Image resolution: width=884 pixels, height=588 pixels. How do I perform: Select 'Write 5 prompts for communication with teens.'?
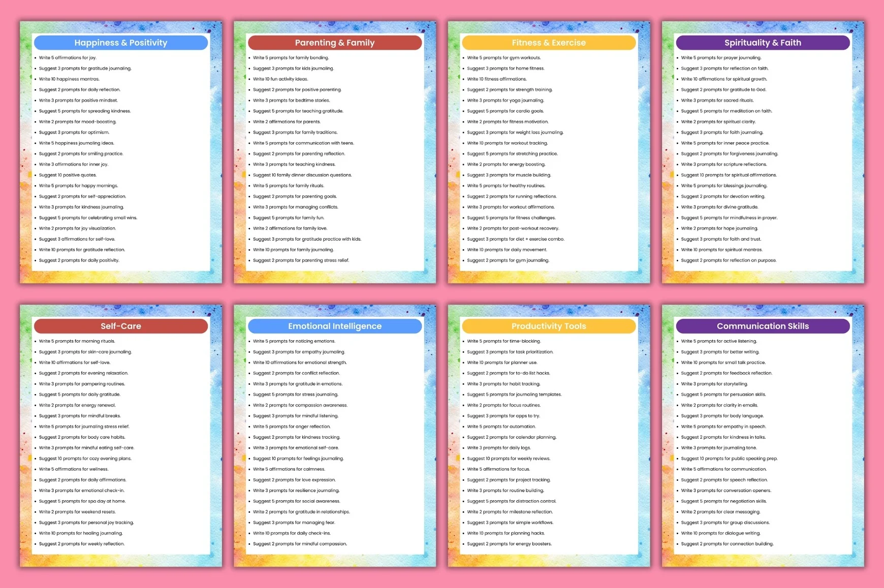(x=303, y=143)
